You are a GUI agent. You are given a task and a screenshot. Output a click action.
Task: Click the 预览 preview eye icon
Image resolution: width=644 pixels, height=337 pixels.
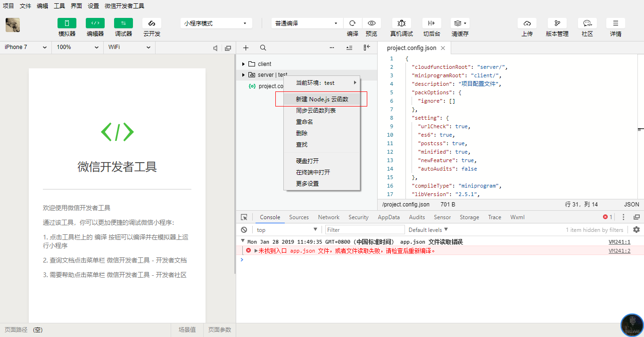click(x=372, y=23)
